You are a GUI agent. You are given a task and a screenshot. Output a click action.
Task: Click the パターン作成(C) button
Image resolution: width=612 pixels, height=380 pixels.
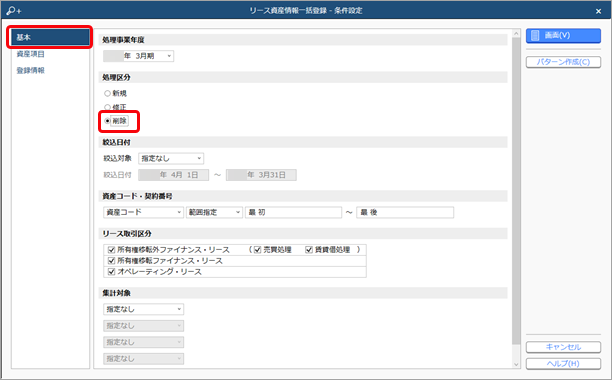click(563, 62)
